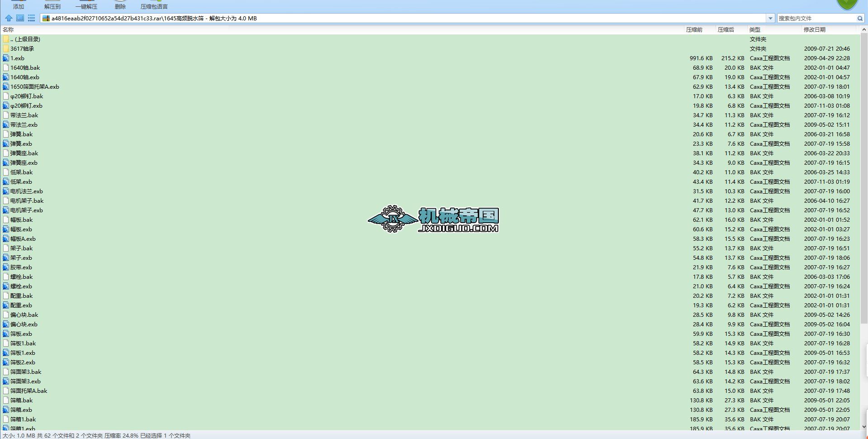The image size is (868, 439).
Task: Focus the 搜索包内文件 search field
Action: pyautogui.click(x=817, y=18)
